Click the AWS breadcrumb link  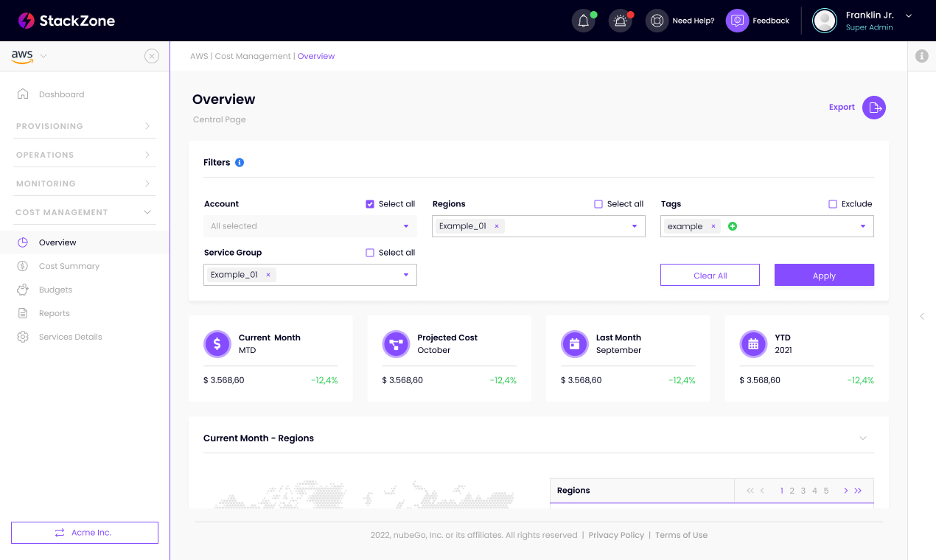199,56
